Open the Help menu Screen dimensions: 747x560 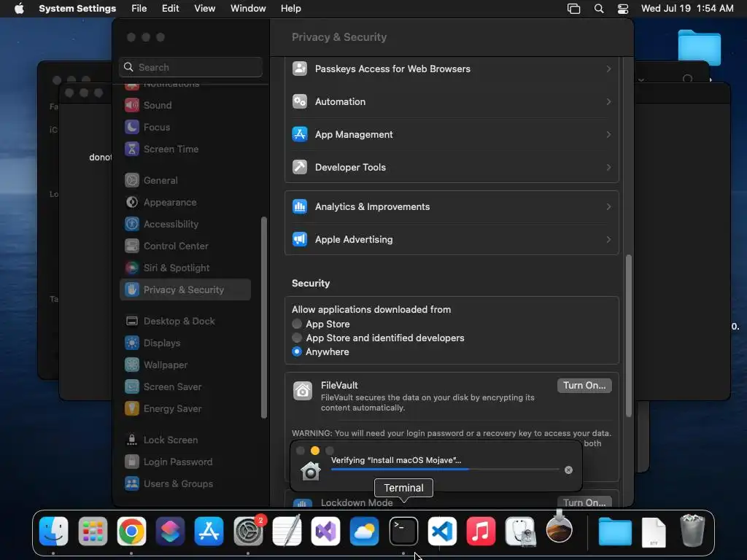(290, 9)
